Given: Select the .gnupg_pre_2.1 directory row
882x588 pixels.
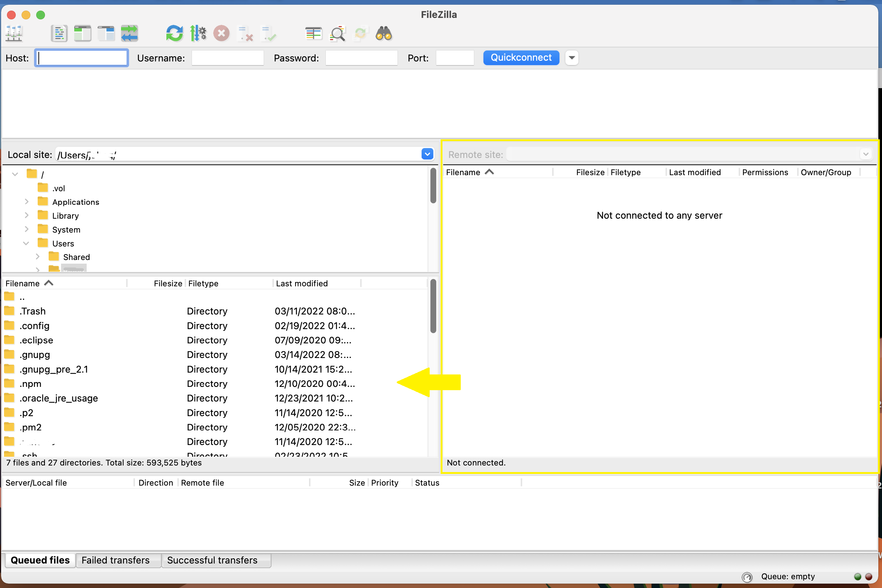Looking at the screenshot, I should (x=215, y=369).
